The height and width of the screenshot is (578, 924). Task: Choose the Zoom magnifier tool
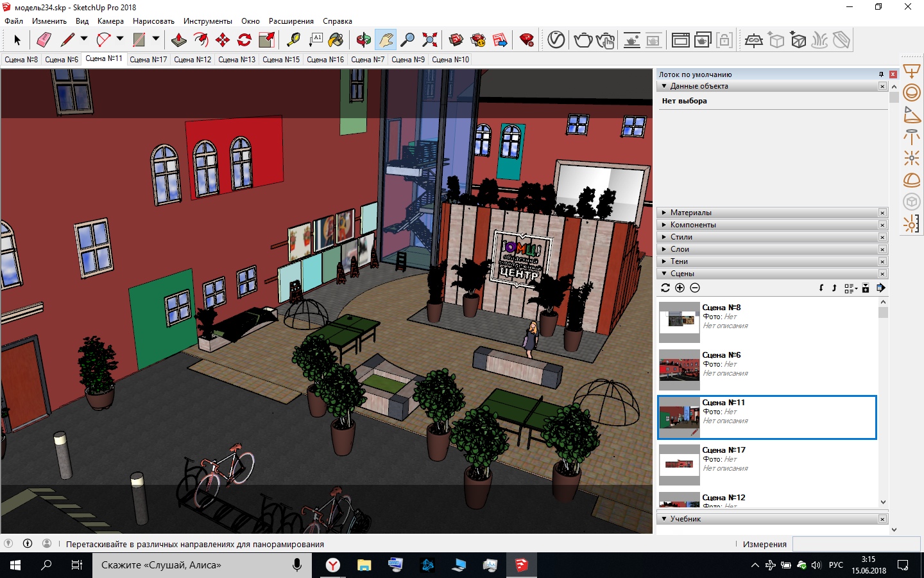click(x=407, y=40)
